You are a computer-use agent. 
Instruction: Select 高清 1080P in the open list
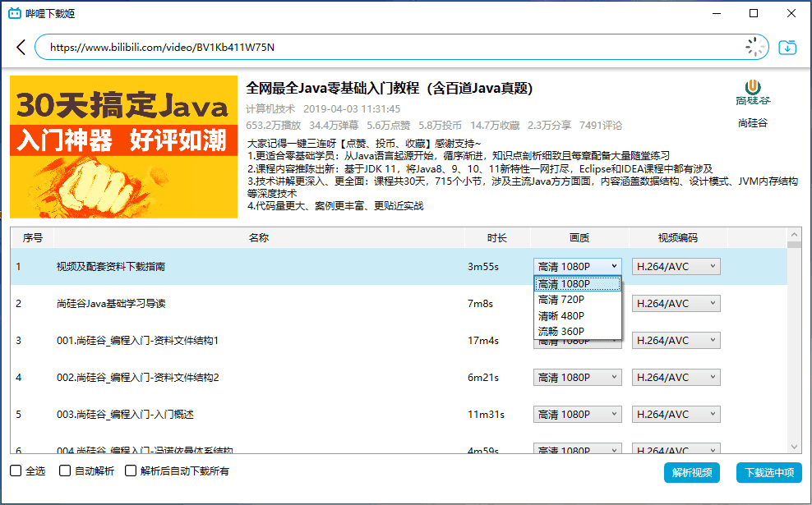pyautogui.click(x=578, y=283)
